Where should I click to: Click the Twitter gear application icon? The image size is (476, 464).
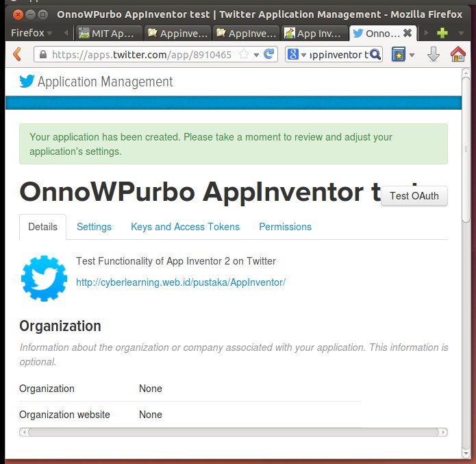[44, 278]
